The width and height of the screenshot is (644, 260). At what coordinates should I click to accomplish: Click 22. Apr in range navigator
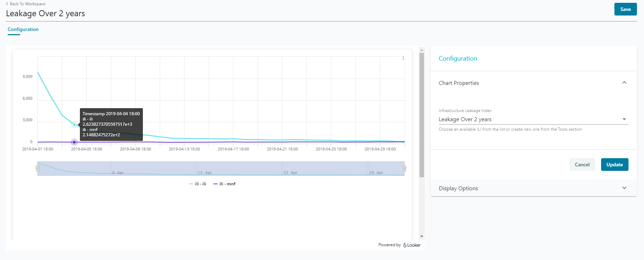(290, 173)
